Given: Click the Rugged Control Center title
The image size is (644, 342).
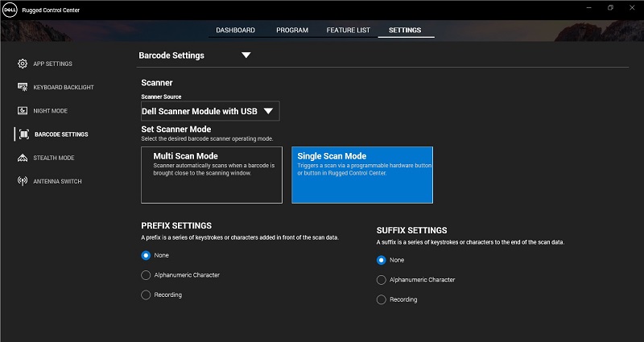Looking at the screenshot, I should (x=51, y=10).
